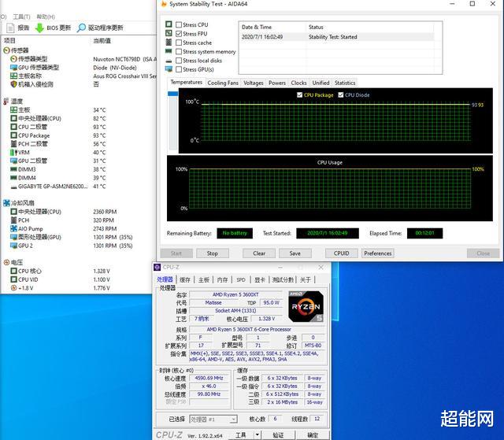Enable the Stress local disks checkbox
504x440 pixels.
click(179, 61)
